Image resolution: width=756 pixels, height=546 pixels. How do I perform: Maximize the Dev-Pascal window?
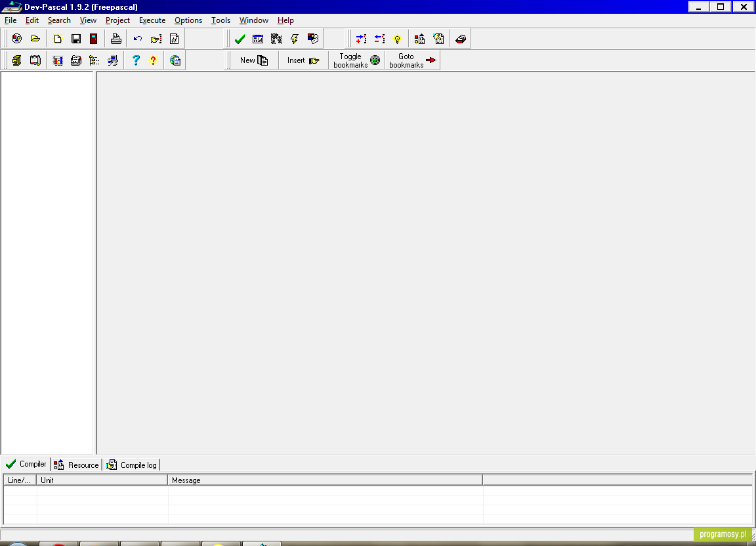(721, 7)
